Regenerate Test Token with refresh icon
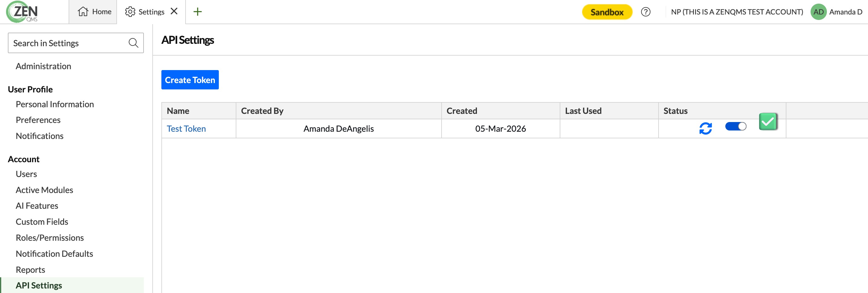This screenshot has width=868, height=293. click(x=705, y=128)
